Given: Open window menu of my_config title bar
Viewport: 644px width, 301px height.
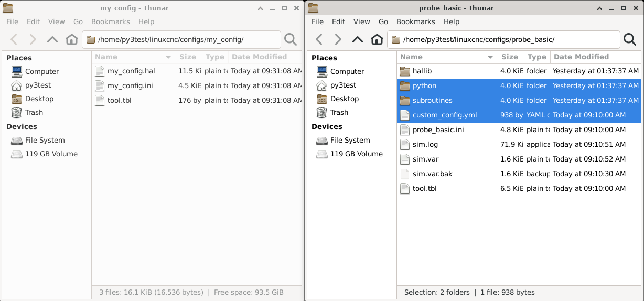Looking at the screenshot, I should [x=8, y=8].
